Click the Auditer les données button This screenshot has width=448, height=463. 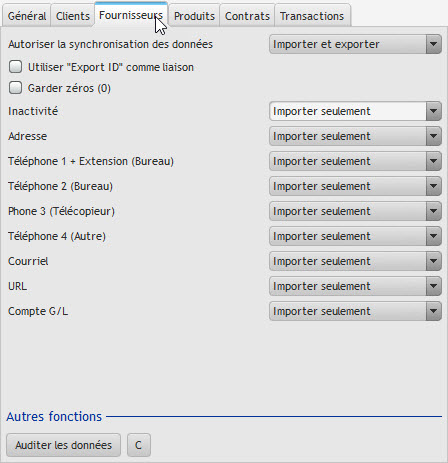tap(63, 445)
